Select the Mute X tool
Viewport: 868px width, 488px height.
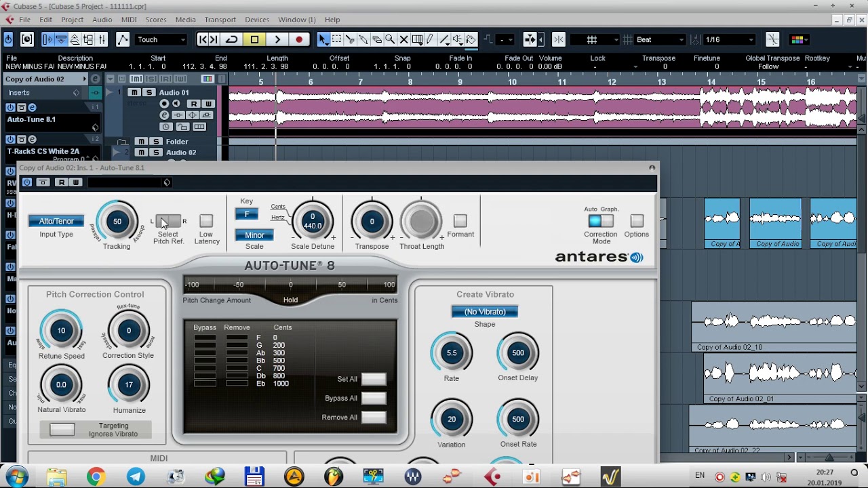[x=403, y=39]
